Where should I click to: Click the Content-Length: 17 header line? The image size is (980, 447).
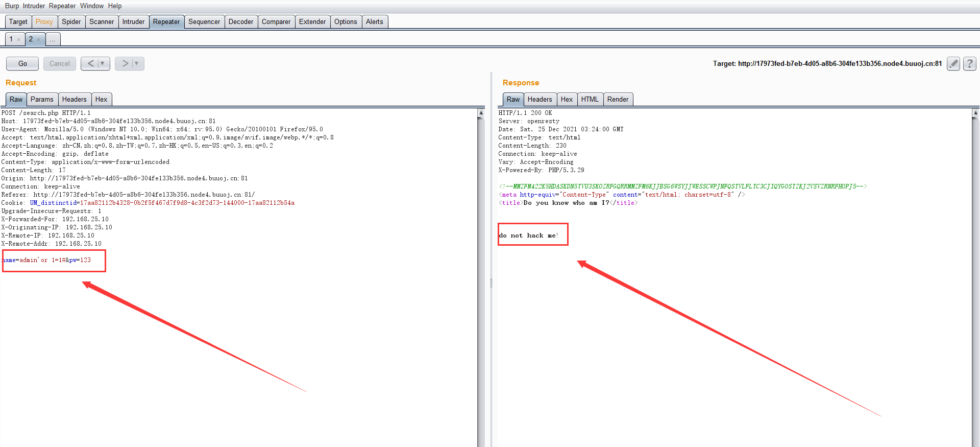pyautogui.click(x=34, y=170)
